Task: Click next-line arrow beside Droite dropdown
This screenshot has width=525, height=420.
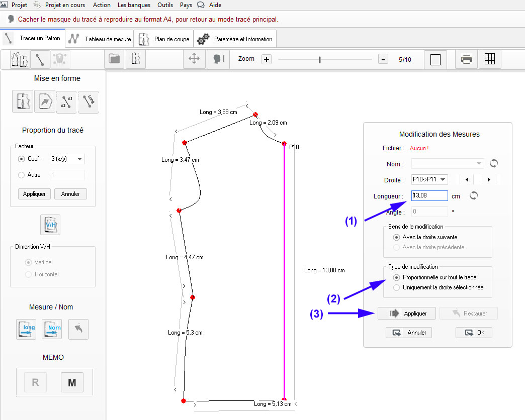Action: click(489, 179)
